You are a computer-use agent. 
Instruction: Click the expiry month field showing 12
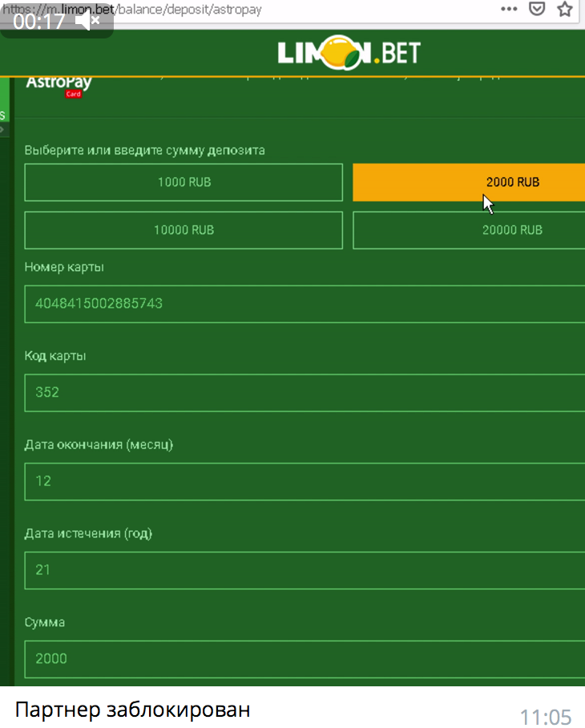coord(305,482)
